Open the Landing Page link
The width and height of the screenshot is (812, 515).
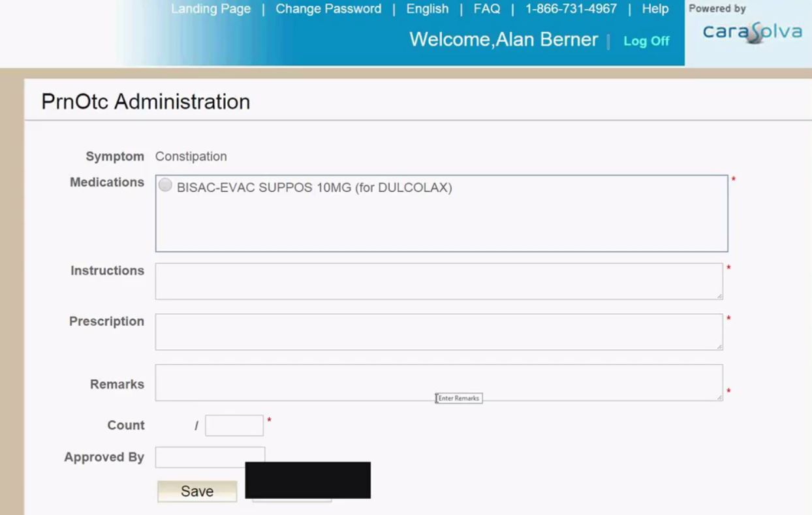point(211,9)
